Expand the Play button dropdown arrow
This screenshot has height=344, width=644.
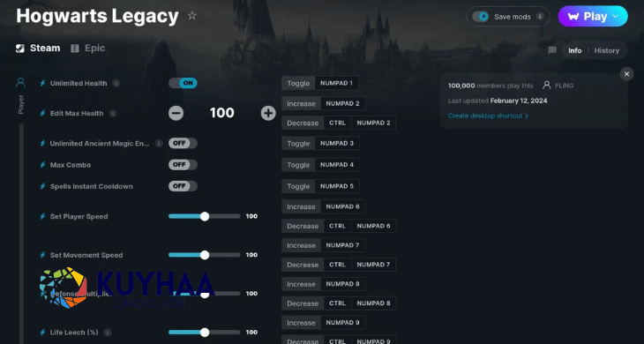pos(615,17)
